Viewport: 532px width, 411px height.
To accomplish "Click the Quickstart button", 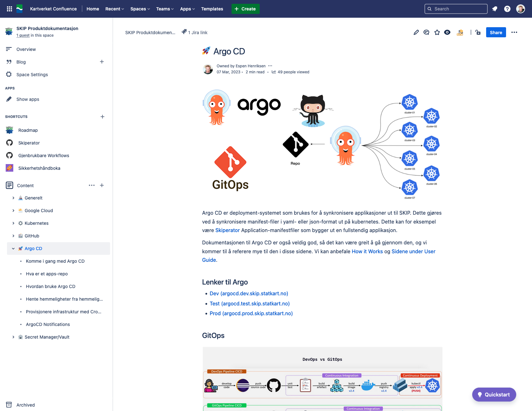I will 494,395.
